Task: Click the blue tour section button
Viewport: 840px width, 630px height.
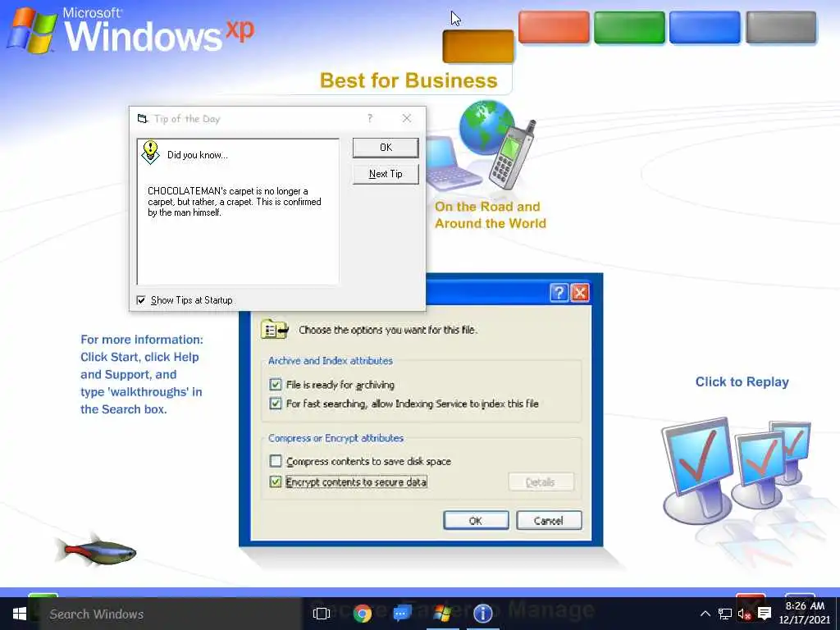Action: click(x=705, y=27)
